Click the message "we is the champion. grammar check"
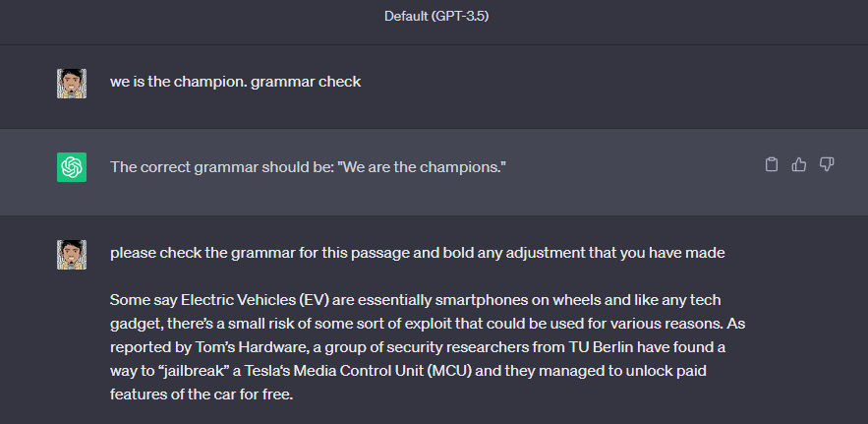 coord(235,82)
